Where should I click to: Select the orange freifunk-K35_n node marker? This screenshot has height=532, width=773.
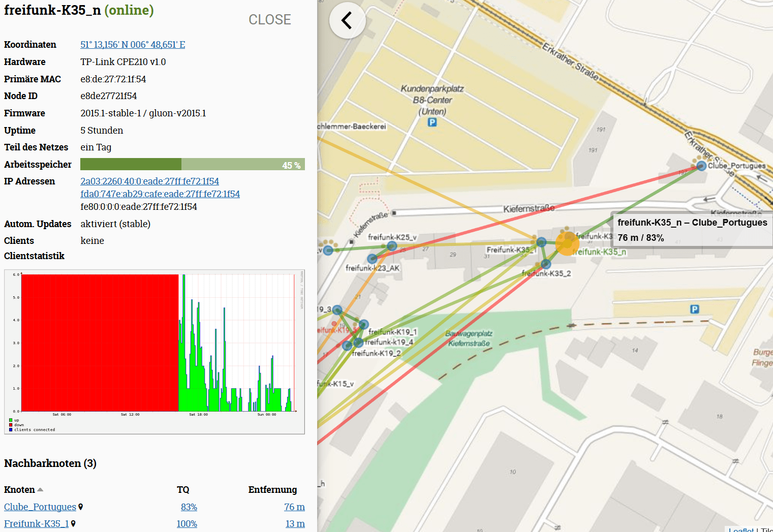pos(568,243)
